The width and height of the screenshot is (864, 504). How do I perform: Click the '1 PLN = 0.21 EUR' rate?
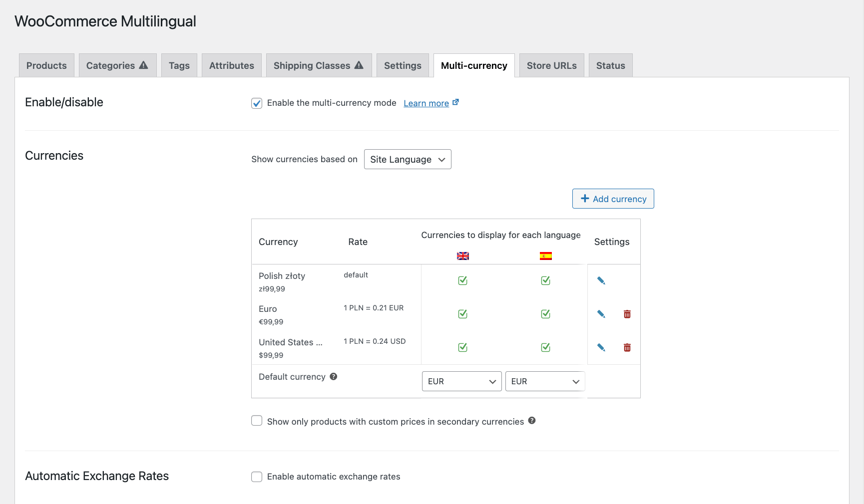[374, 308]
